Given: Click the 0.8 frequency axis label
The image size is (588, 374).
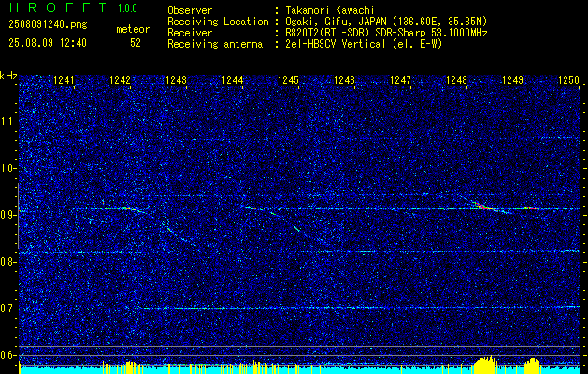Looking at the screenshot, I should click(8, 262).
